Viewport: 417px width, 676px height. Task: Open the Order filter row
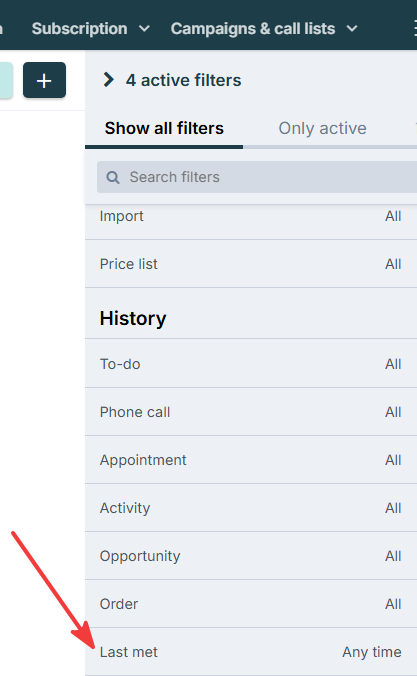click(x=251, y=604)
